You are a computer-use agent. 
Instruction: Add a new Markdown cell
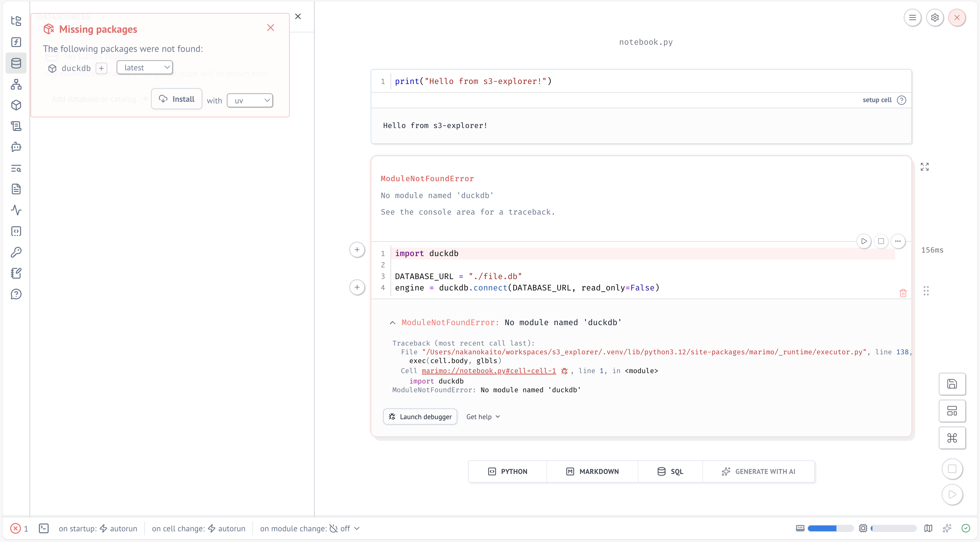click(592, 472)
